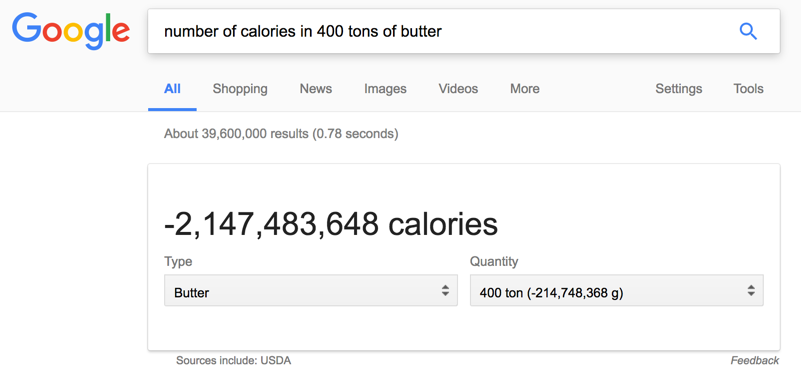Click the Type dropdown arrows icon
801x371 pixels.
point(445,290)
